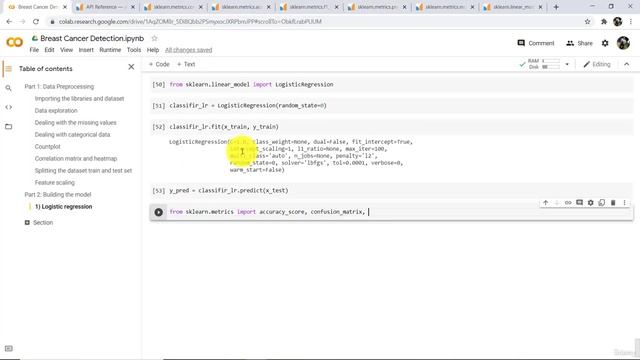Go to 'Feature scaling' section
The image size is (640, 360).
[55, 182]
